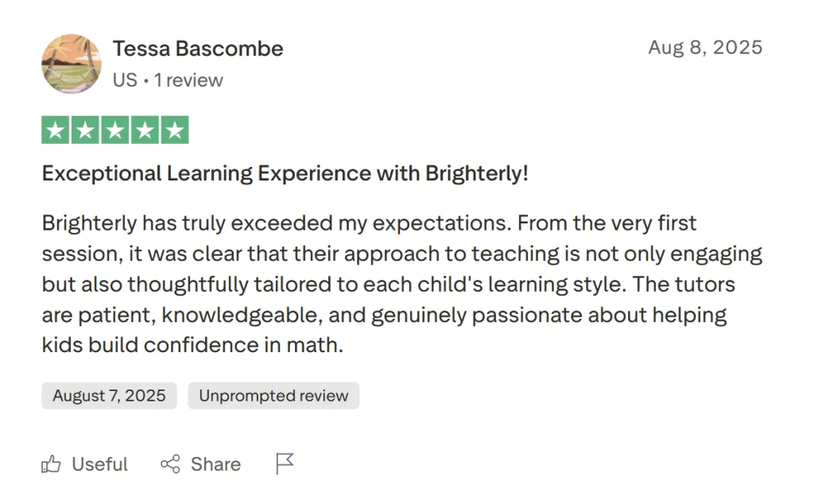Click Tessa Bascombe's profile picture
The width and height of the screenshot is (814, 504).
pyautogui.click(x=71, y=64)
